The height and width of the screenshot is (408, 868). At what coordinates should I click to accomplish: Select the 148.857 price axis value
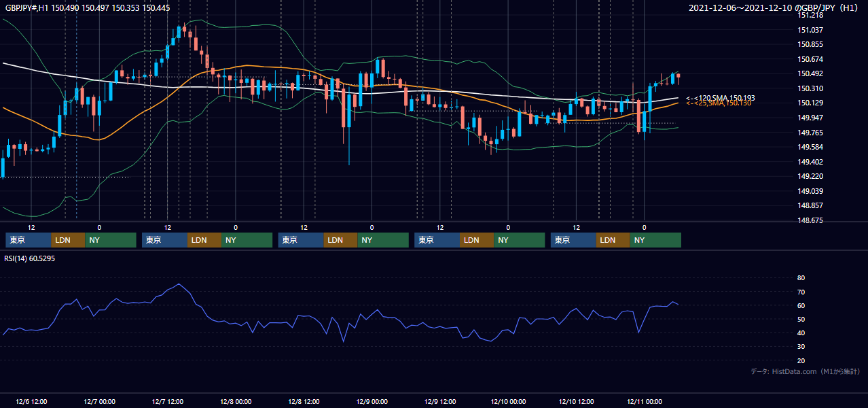pyautogui.click(x=810, y=205)
